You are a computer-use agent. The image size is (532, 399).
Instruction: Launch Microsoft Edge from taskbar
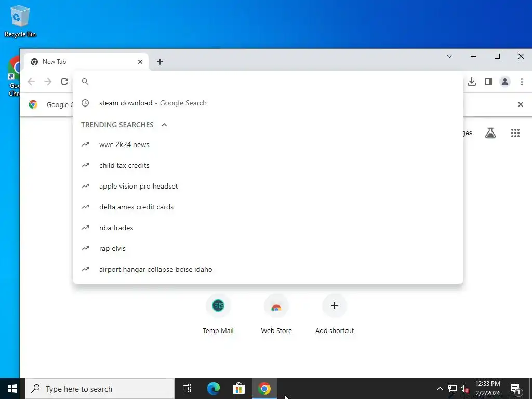click(214, 389)
